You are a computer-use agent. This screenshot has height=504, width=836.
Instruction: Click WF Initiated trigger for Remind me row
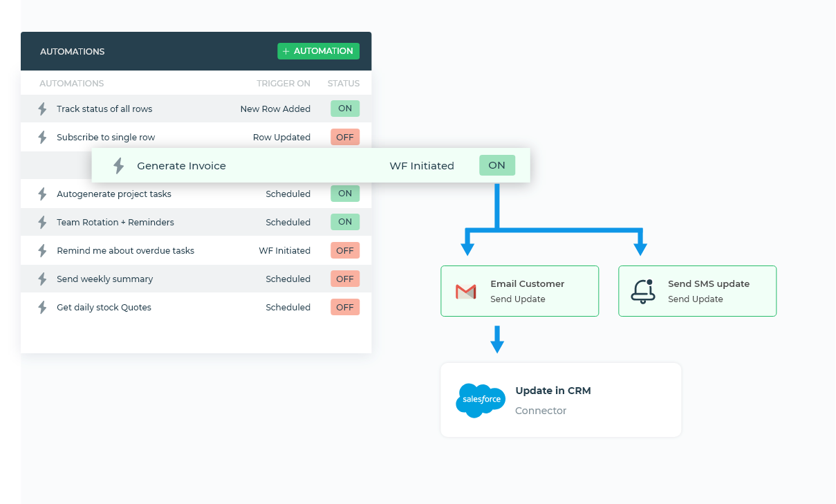[x=285, y=250]
